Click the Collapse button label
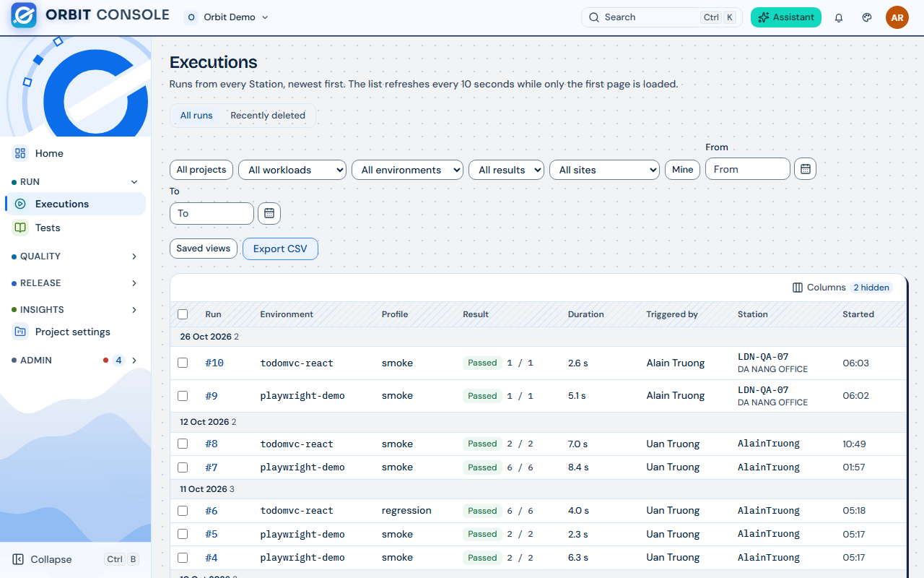Screen dimensions: 924x578 point(51,559)
